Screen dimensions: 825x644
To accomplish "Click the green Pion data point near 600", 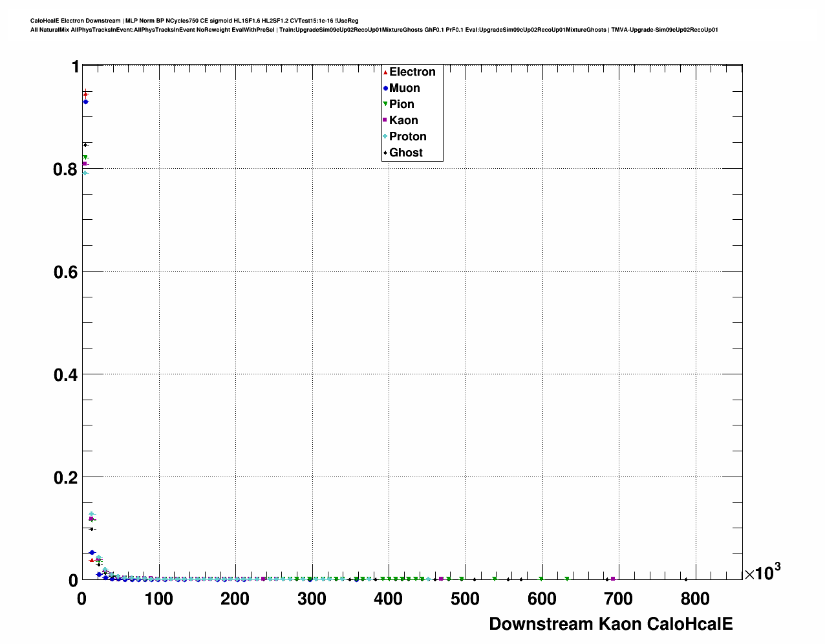I will [x=541, y=579].
